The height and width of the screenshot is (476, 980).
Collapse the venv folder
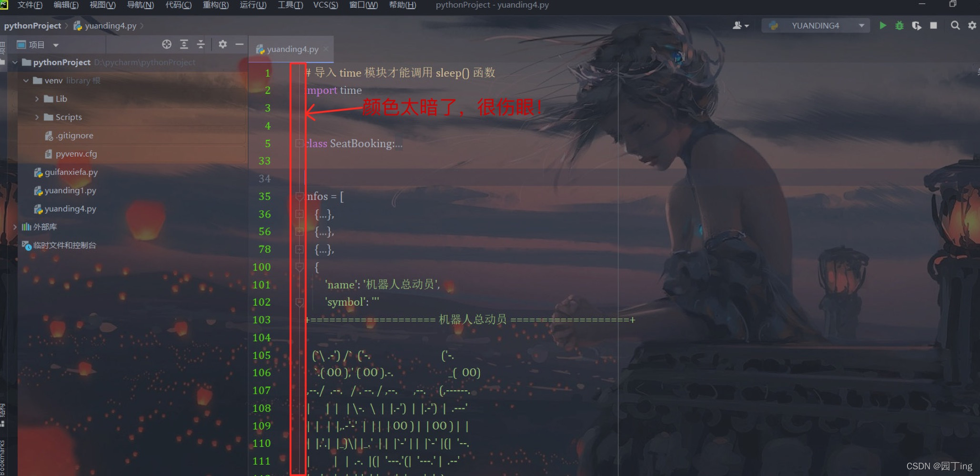click(x=26, y=80)
